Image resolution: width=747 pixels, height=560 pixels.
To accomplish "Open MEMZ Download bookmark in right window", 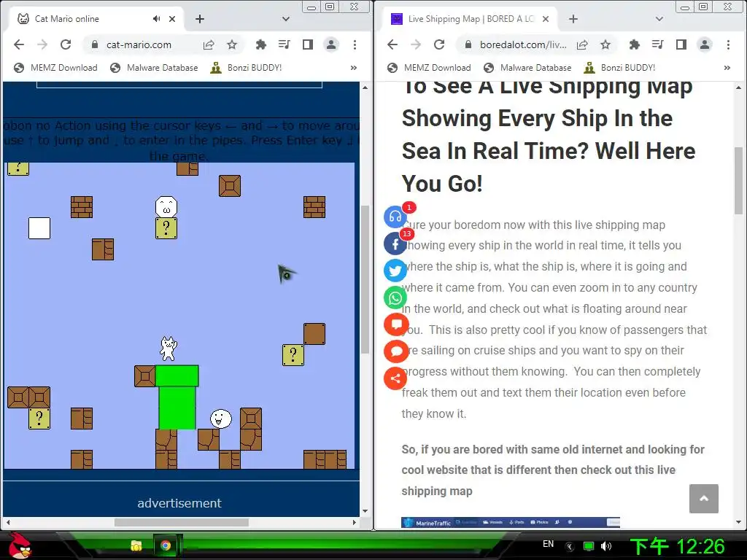I will coord(429,68).
